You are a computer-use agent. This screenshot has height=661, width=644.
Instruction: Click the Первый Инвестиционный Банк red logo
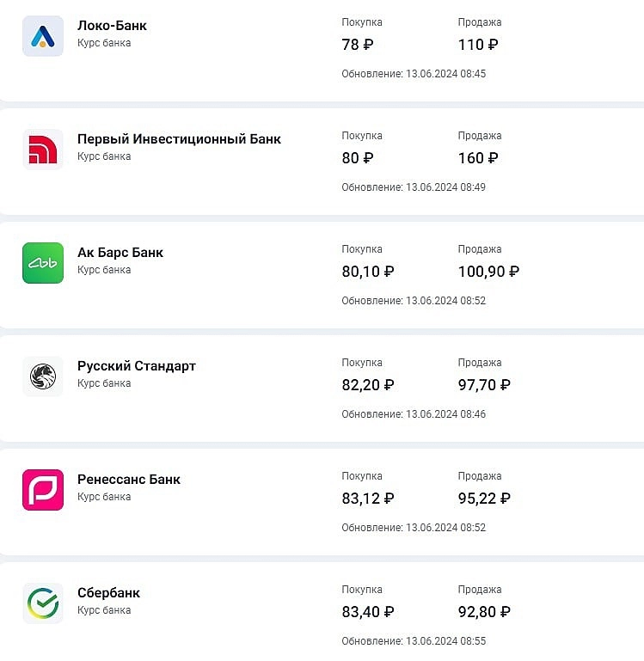pyautogui.click(x=43, y=150)
